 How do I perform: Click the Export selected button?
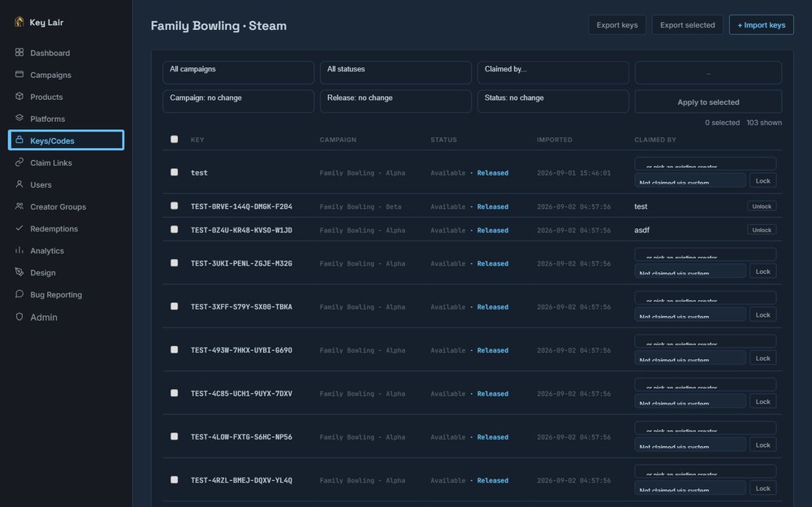687,25
